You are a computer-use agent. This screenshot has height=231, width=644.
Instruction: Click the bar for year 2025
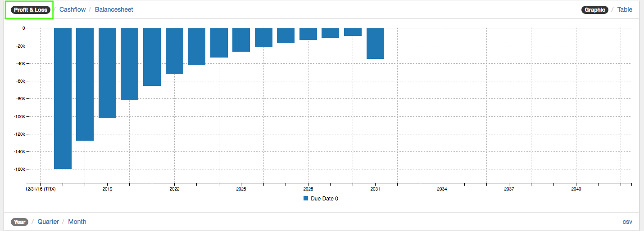241,40
